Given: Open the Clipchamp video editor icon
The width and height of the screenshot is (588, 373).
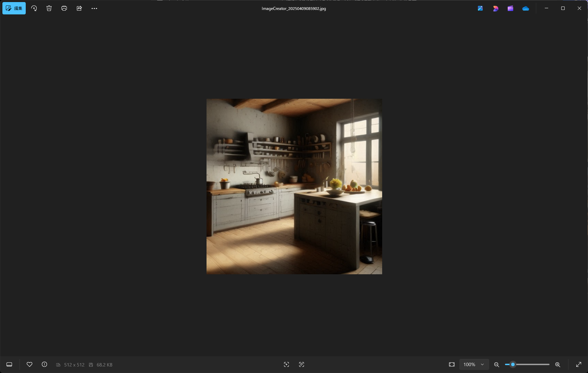Looking at the screenshot, I should 510,8.
